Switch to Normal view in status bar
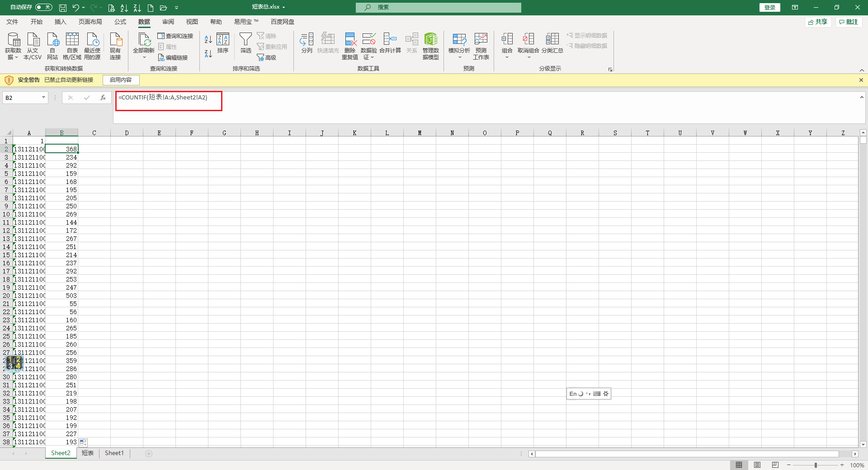The image size is (868, 470). tap(739, 465)
